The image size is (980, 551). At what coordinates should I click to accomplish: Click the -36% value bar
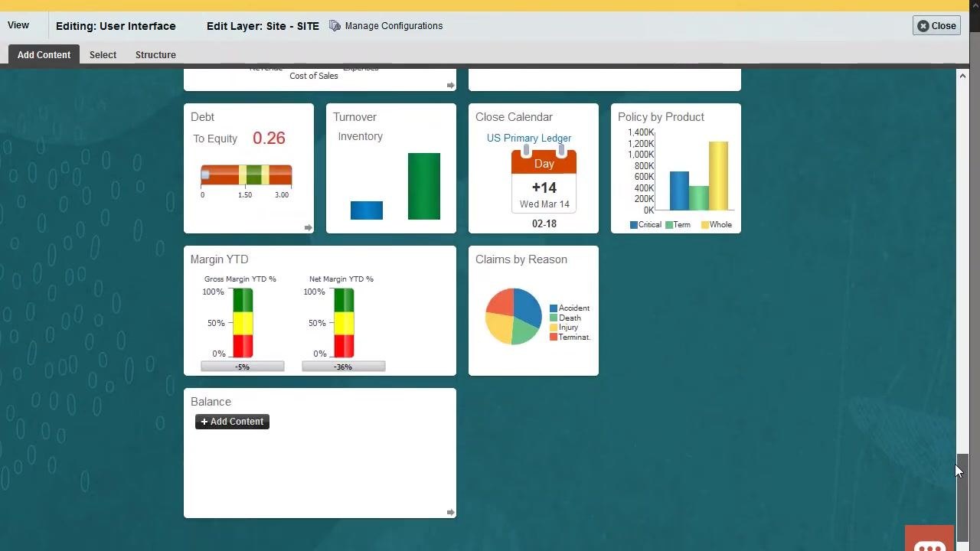point(344,367)
